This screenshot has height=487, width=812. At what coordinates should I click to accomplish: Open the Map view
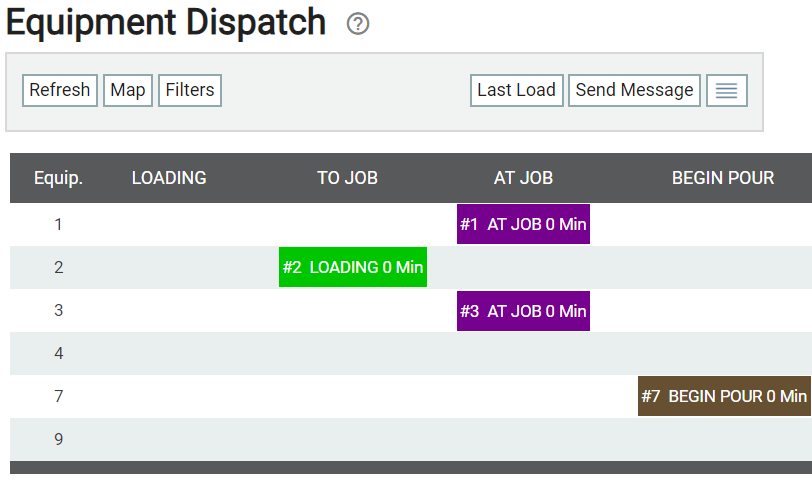pyautogui.click(x=128, y=91)
